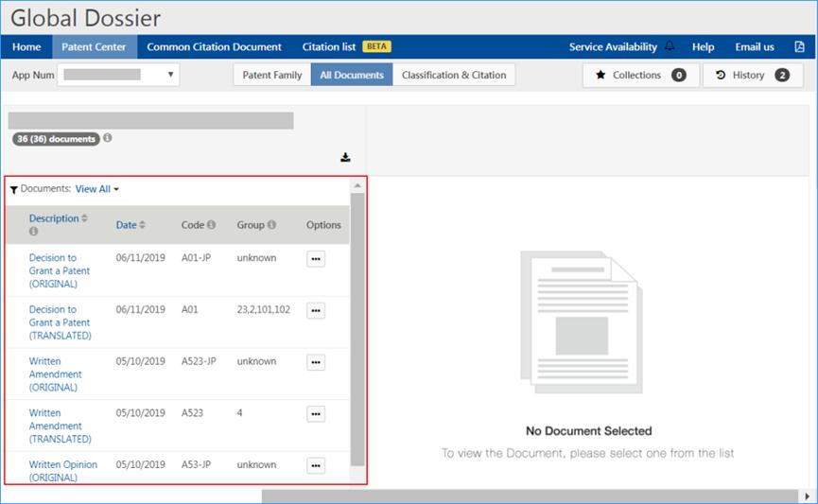
Task: Open Common Citation Document menu item
Action: [x=214, y=46]
